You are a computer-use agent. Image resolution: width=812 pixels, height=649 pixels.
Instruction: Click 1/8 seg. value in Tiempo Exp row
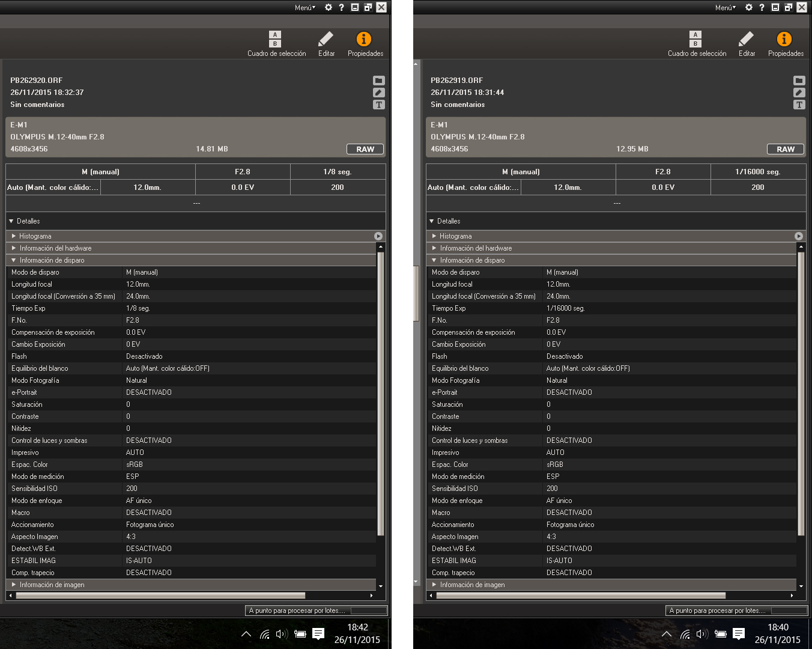click(x=138, y=308)
